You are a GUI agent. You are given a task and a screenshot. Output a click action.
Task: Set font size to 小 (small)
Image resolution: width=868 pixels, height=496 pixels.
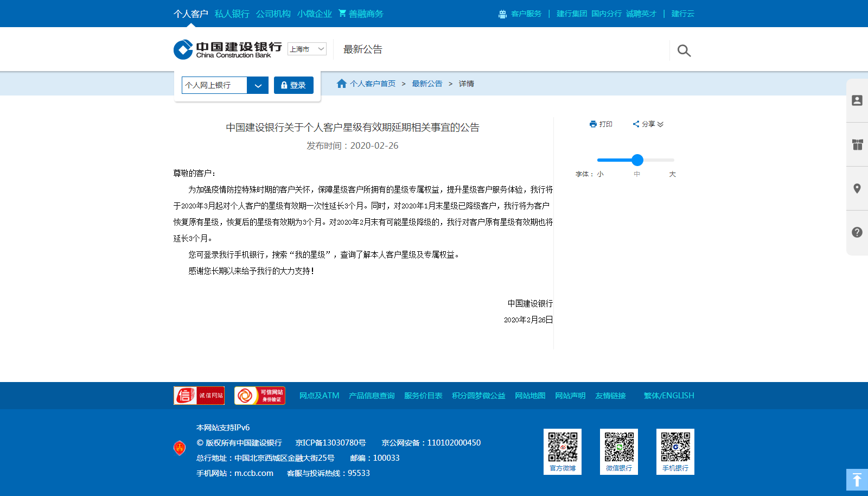click(x=600, y=174)
